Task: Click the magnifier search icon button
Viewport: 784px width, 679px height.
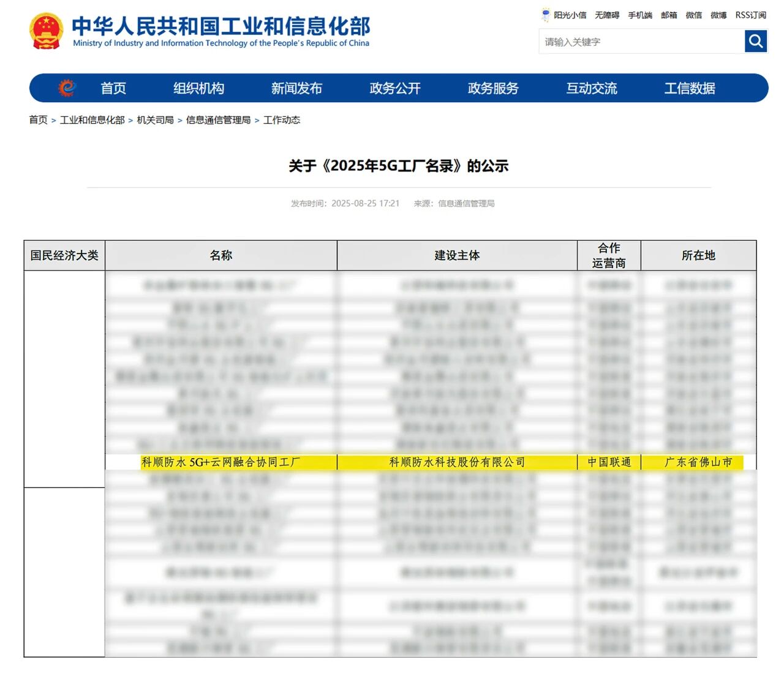Action: (756, 42)
